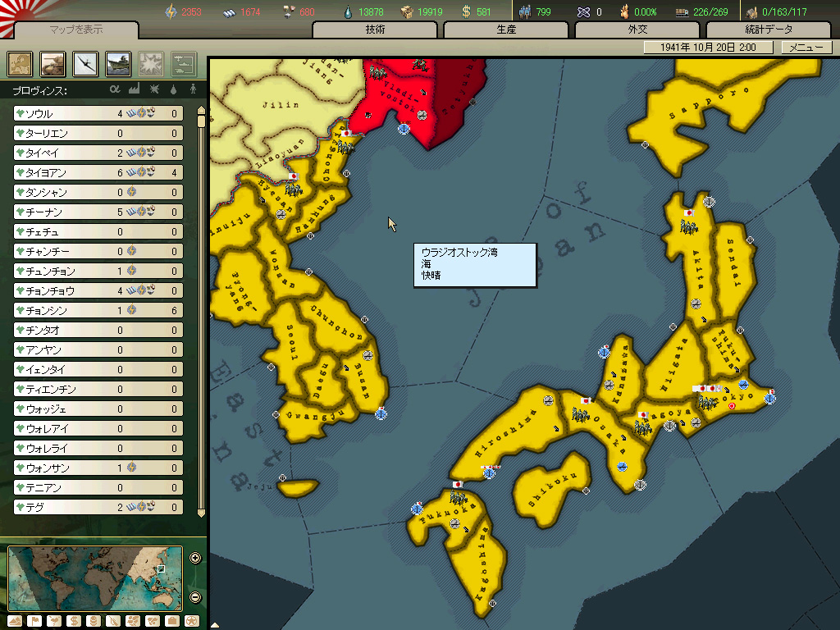Open the 技術 (Technology) tab
This screenshot has width=840, height=630.
(376, 30)
